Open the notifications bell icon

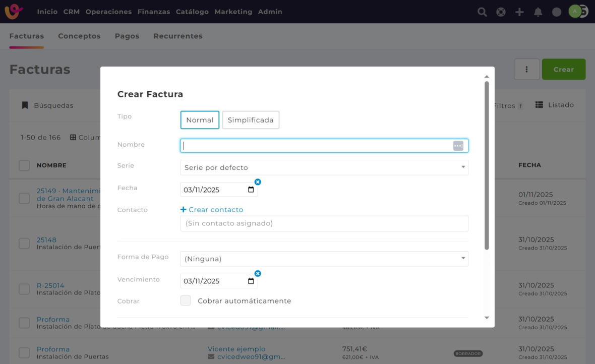[x=538, y=12]
